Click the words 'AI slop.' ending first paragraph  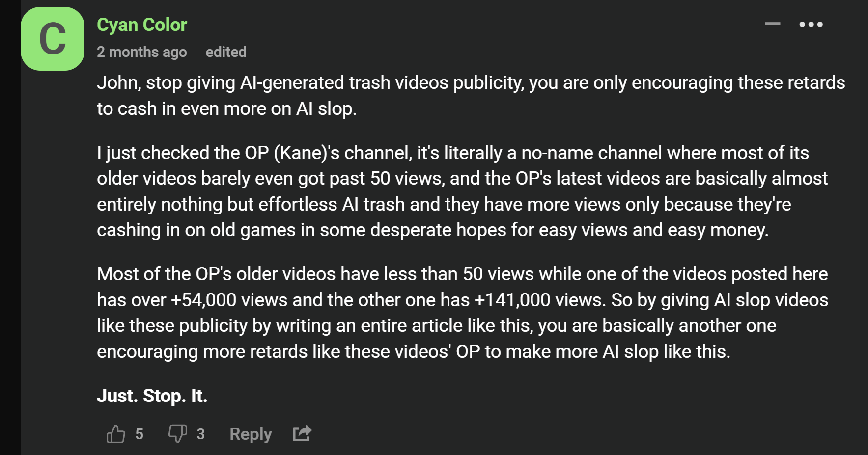(326, 109)
